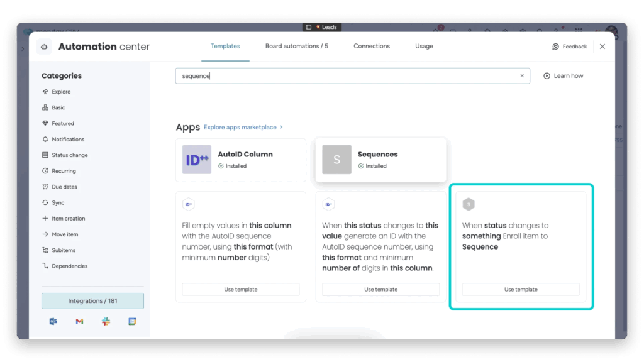
Task: Select the Status change category
Action: [69, 155]
